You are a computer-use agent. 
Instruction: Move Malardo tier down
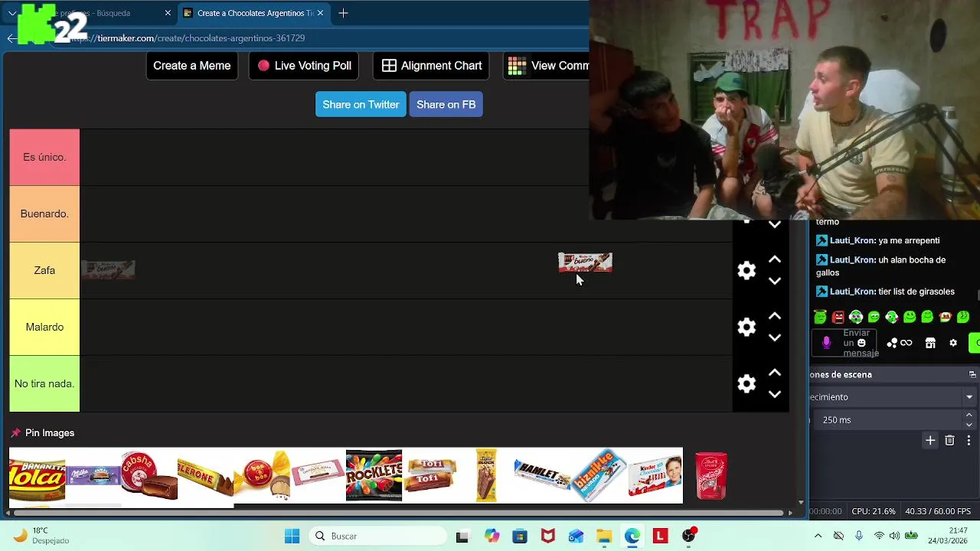[774, 337]
